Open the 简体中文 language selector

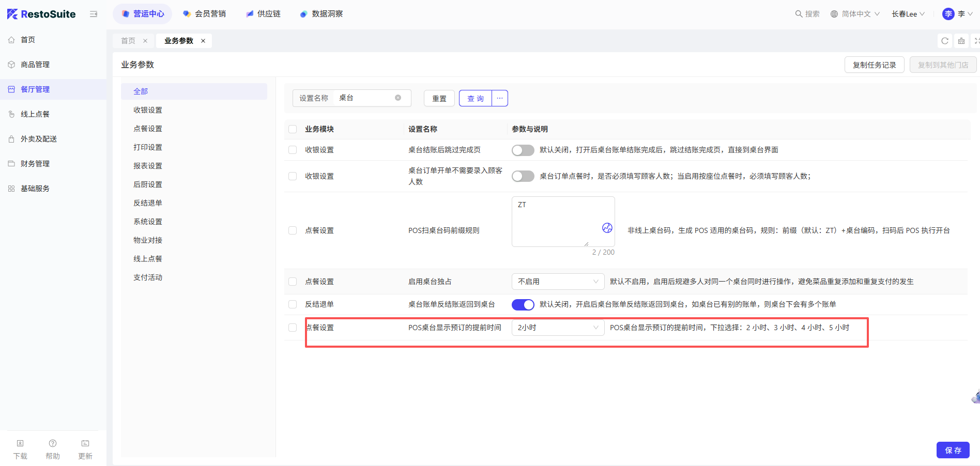(855, 14)
